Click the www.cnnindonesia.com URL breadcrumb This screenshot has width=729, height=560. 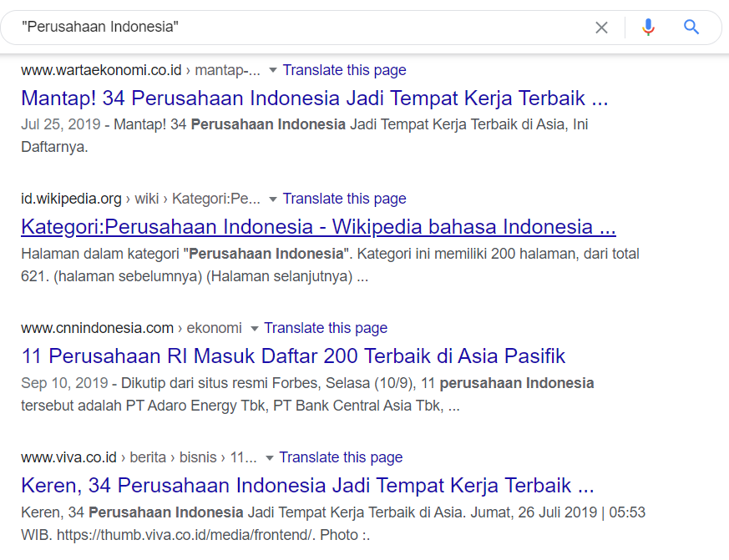[97, 328]
